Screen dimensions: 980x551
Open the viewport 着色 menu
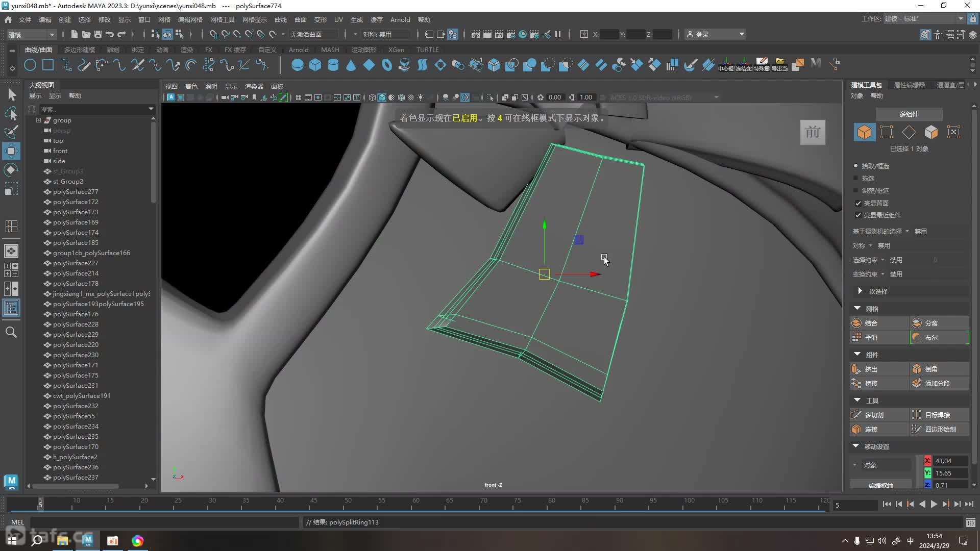pos(191,86)
